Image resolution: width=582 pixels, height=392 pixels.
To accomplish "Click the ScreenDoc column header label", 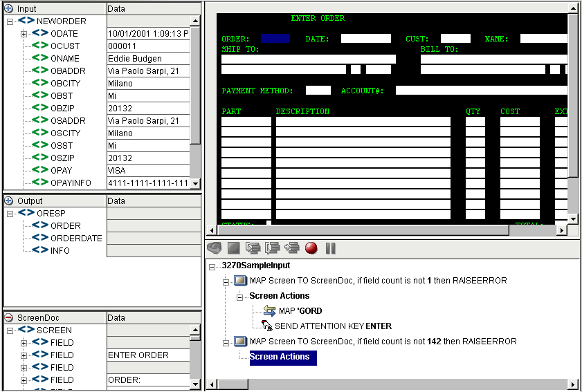I will coord(38,317).
